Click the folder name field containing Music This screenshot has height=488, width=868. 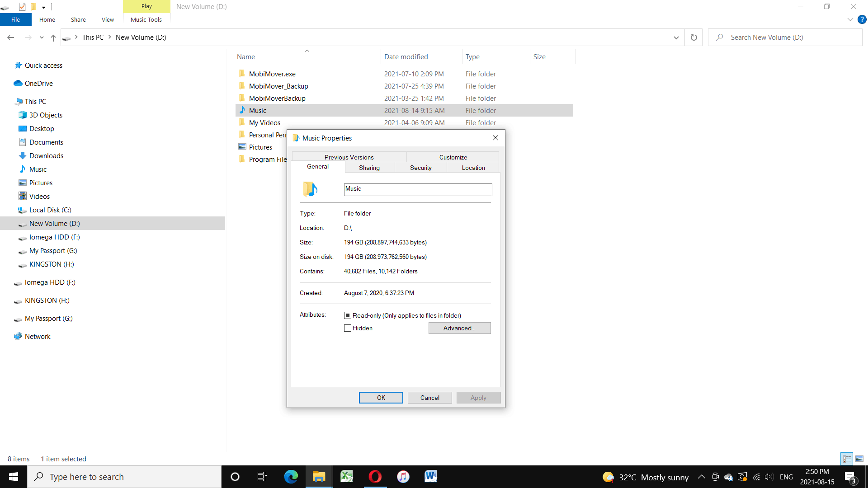[418, 189]
